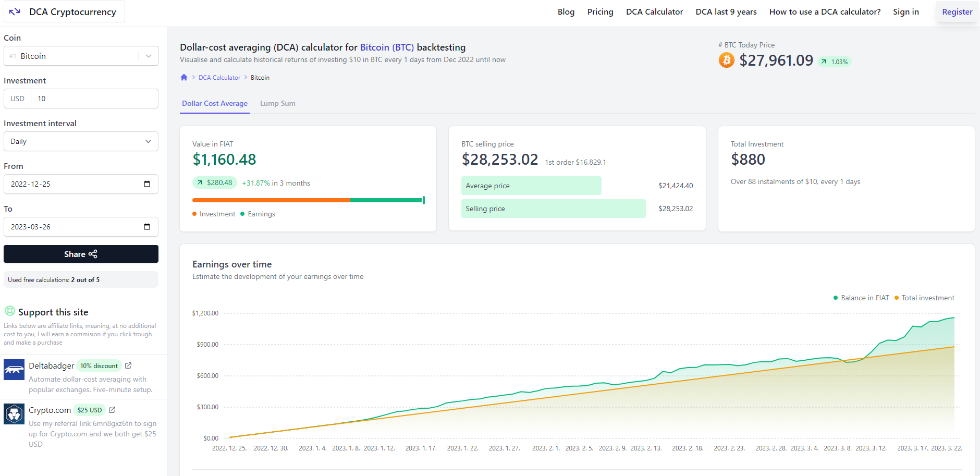Click the DCA Cryptocurrency logo icon

(x=15, y=11)
